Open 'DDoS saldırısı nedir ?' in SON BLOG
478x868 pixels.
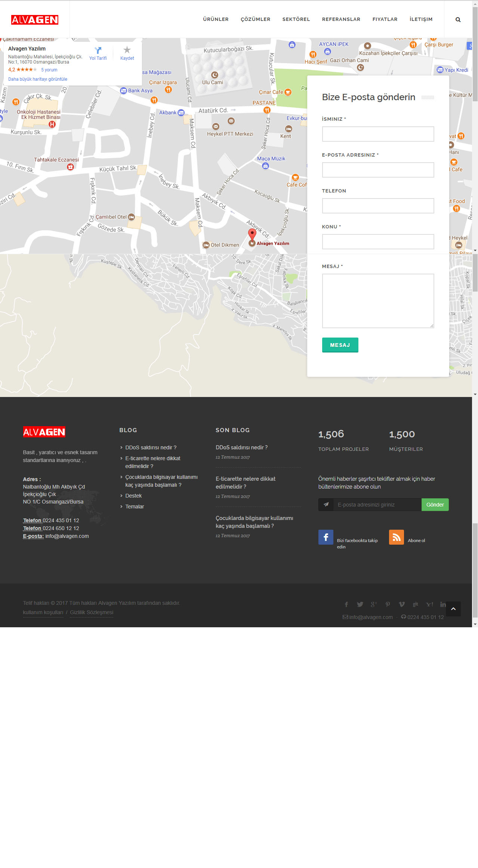(x=241, y=447)
